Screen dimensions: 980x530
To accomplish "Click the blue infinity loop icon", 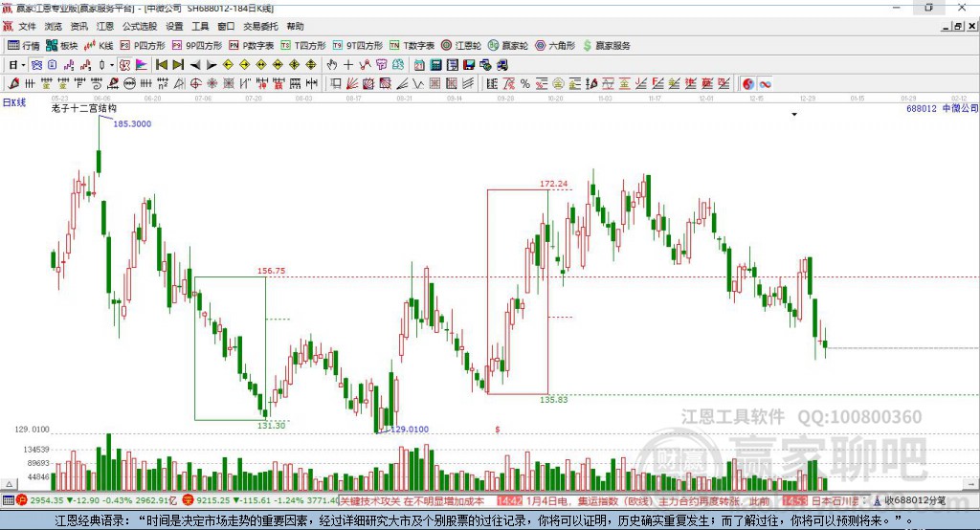I will [765, 84].
